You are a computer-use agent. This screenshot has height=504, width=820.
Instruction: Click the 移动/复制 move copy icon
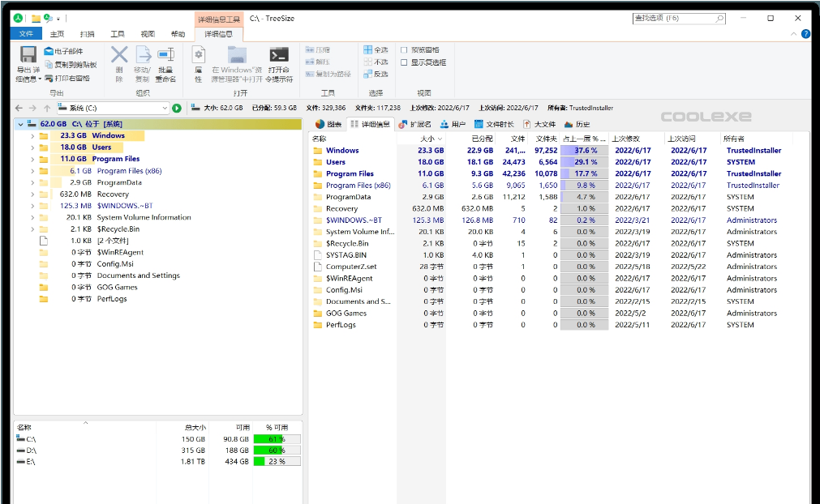click(143, 55)
